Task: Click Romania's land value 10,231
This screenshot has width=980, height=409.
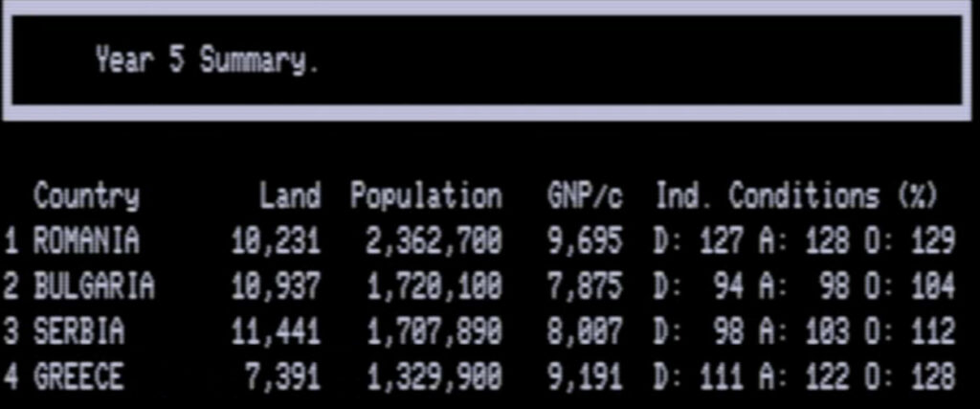Action: tap(276, 242)
